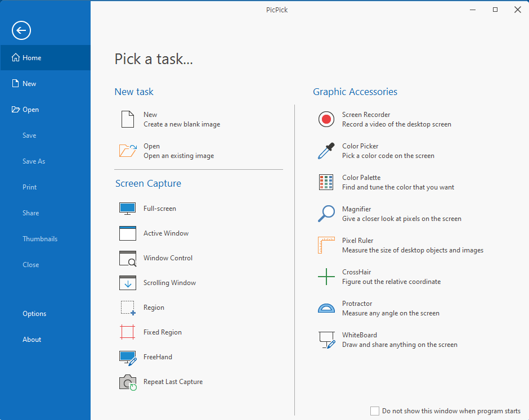Click the Active Window capture icon
The width and height of the screenshot is (529, 420).
pyautogui.click(x=128, y=233)
